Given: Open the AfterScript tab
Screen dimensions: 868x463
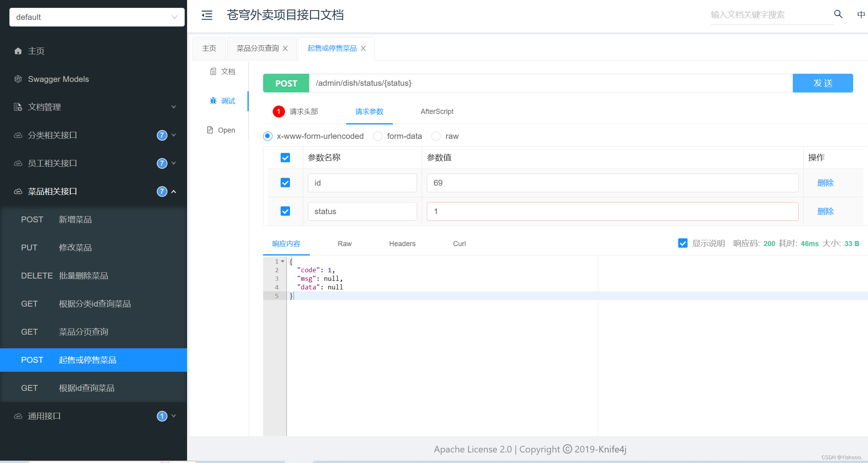Looking at the screenshot, I should pos(437,112).
